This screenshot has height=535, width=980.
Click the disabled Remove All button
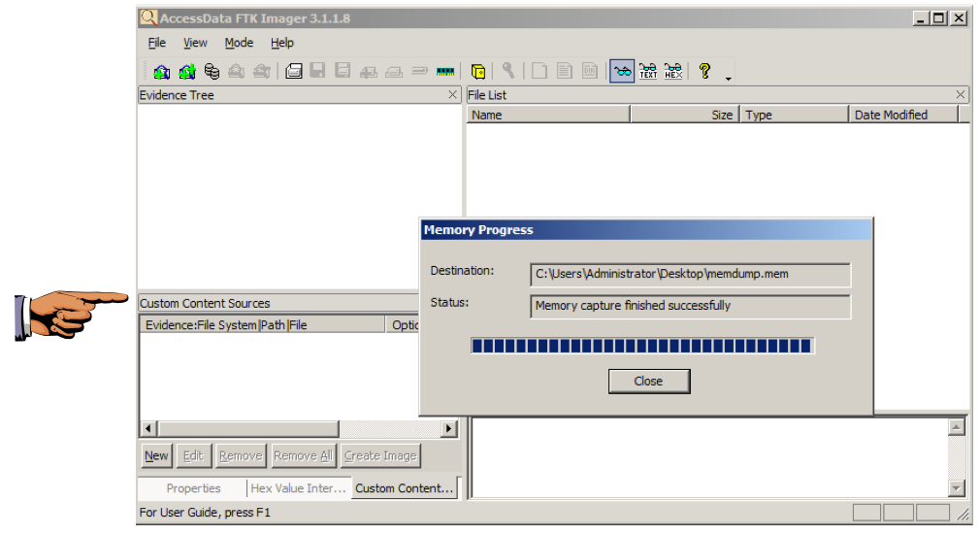pos(303,455)
